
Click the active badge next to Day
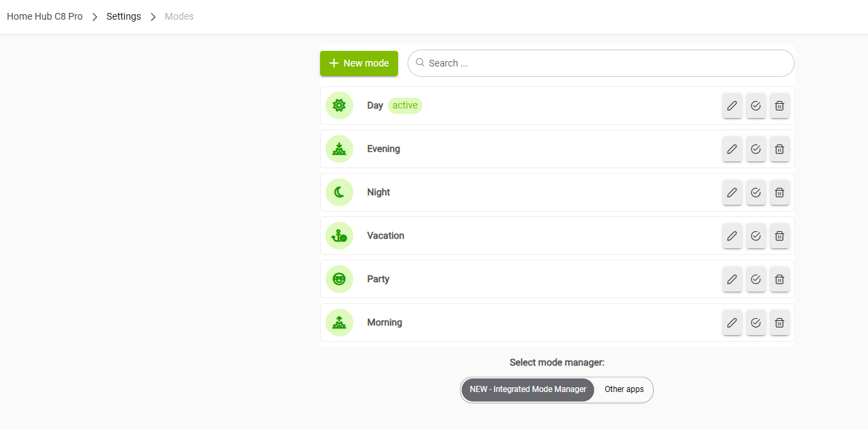[x=405, y=105]
